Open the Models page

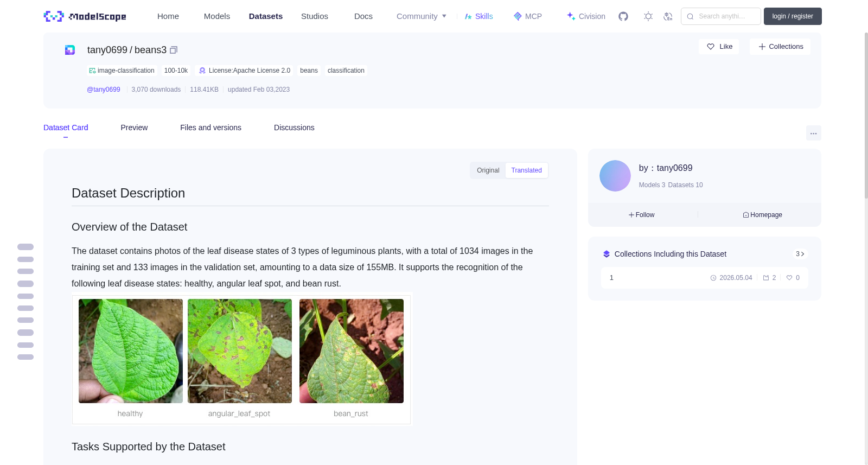tap(217, 16)
